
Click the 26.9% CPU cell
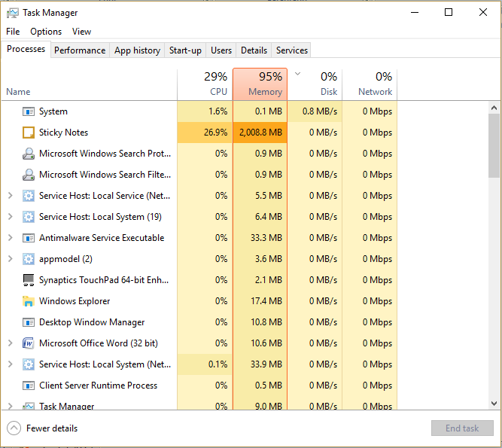tap(205, 133)
